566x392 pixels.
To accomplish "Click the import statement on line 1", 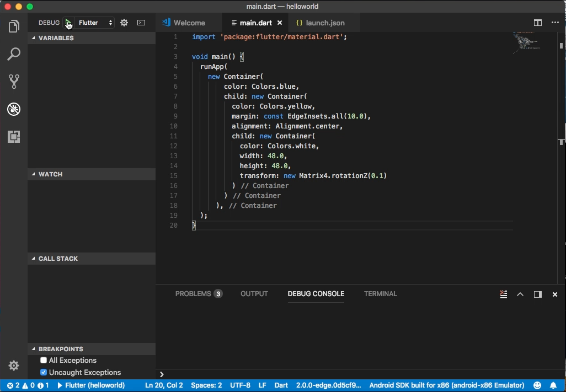I will click(269, 37).
